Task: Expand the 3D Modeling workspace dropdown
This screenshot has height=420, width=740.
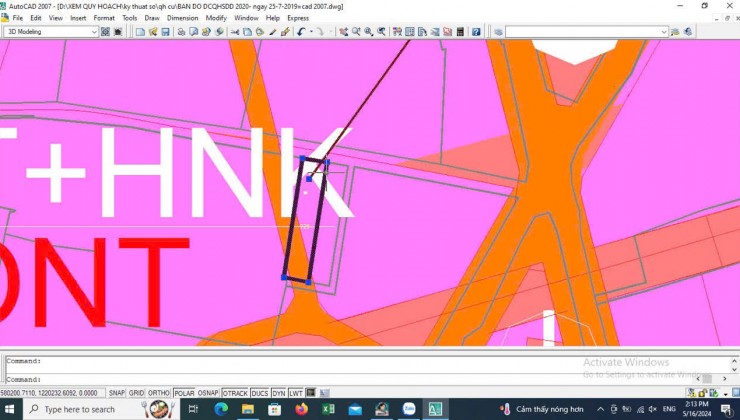Action: [94, 32]
